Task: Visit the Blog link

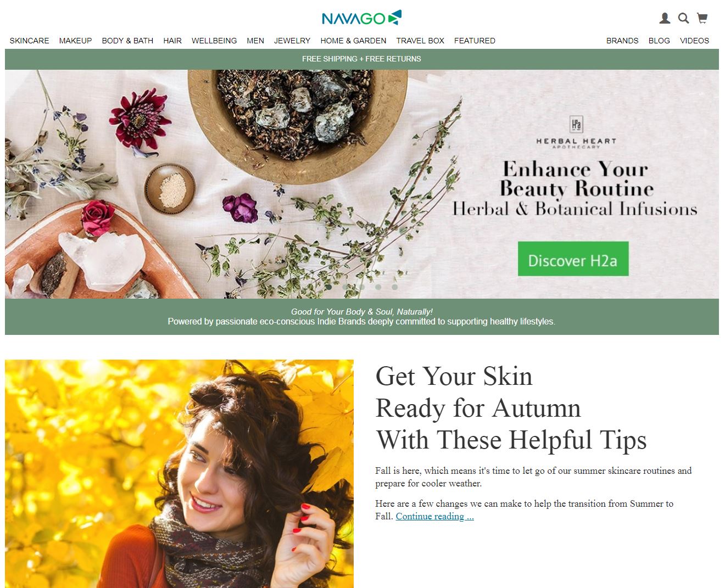Action: 659,41
